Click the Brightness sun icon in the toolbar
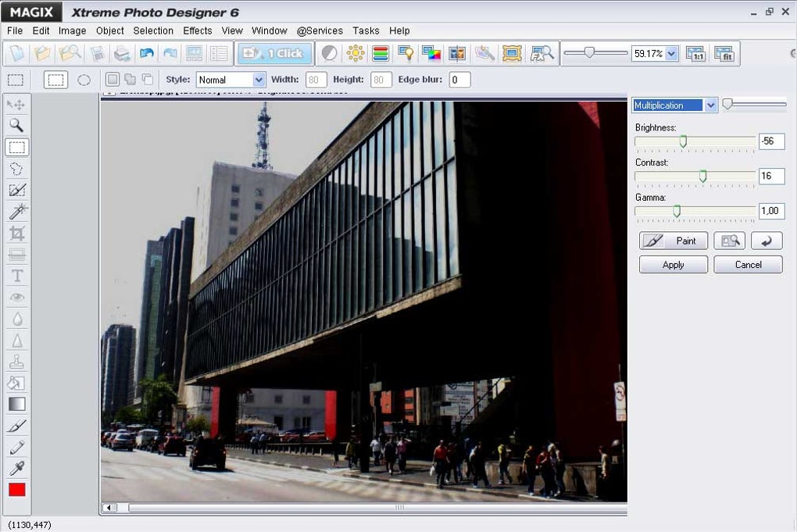Viewport: 797px width, 532px height. (356, 53)
